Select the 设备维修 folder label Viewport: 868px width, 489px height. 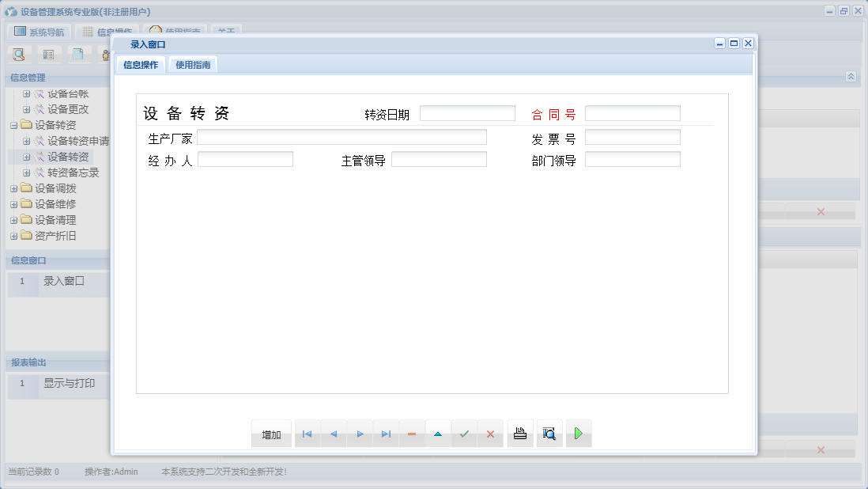(55, 204)
